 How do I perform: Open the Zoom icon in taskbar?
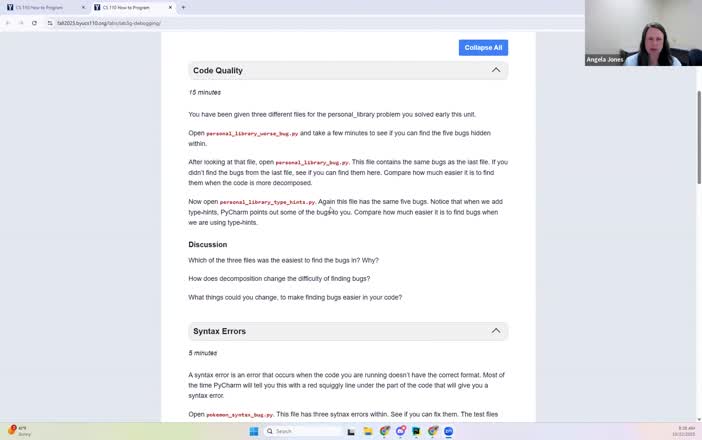(x=449, y=431)
